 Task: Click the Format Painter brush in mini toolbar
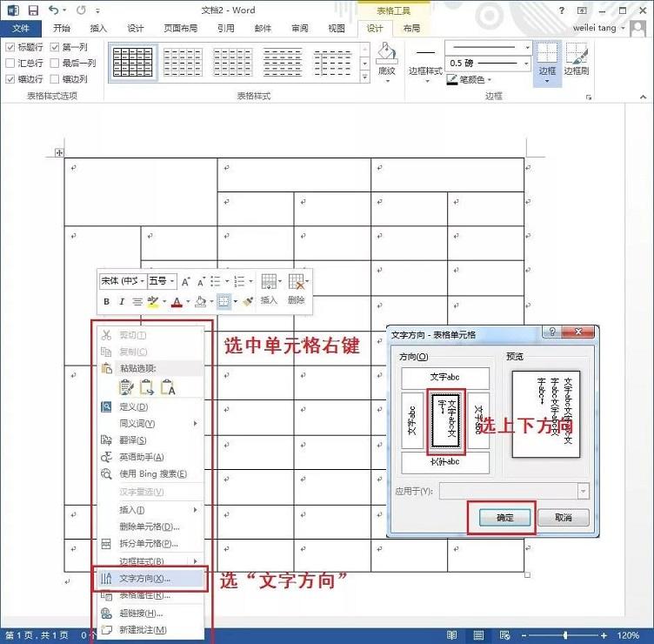tap(249, 301)
